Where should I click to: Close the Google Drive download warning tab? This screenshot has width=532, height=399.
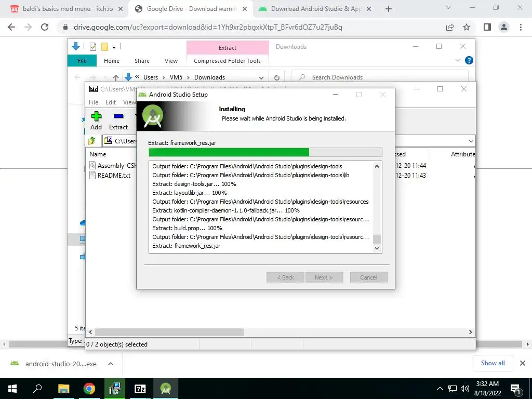[x=245, y=9]
